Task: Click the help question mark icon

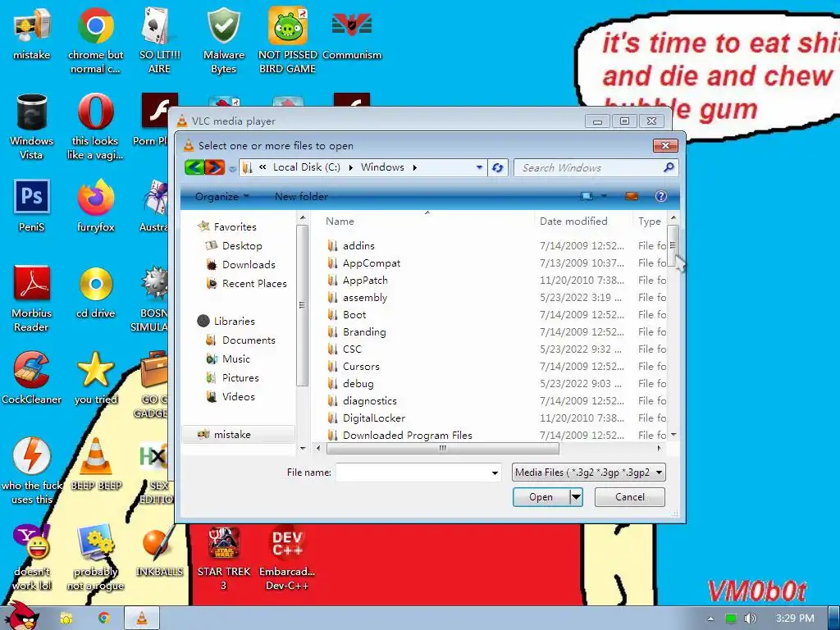Action: click(x=661, y=196)
